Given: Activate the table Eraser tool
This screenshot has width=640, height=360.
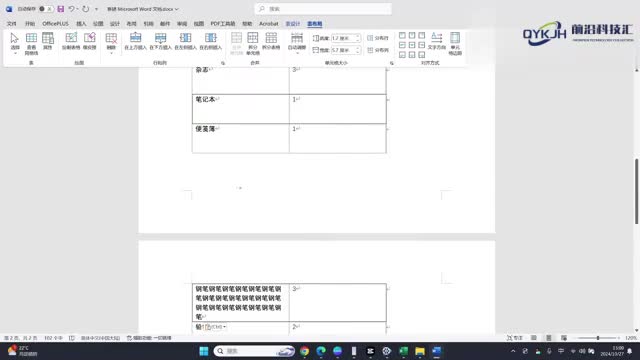Looking at the screenshot, I should (89, 41).
